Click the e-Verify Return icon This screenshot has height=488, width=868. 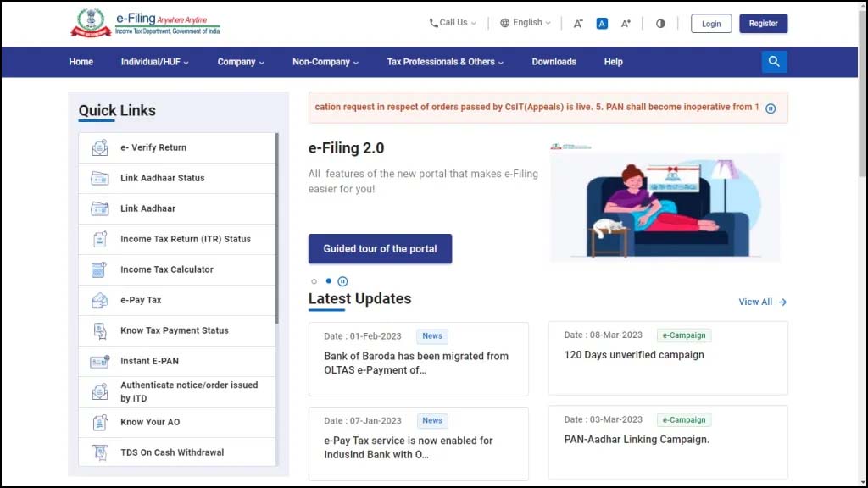pos(100,147)
